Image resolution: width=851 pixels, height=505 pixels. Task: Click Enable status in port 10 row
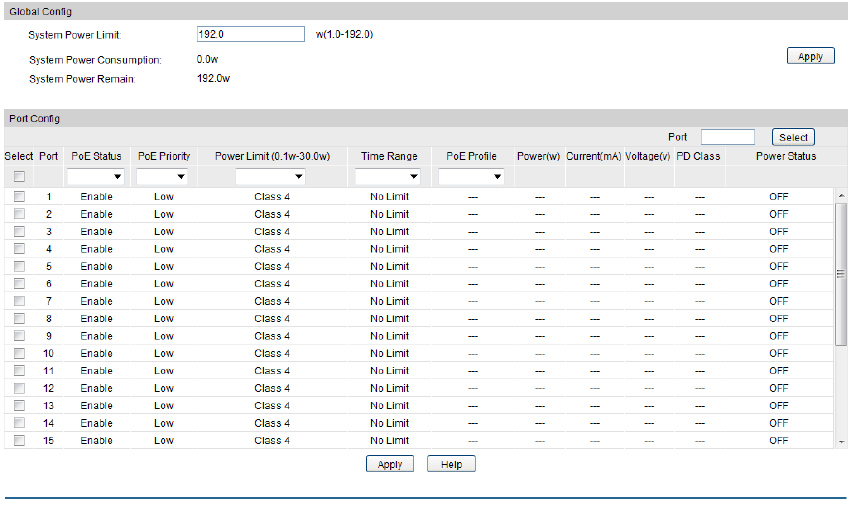click(x=97, y=353)
